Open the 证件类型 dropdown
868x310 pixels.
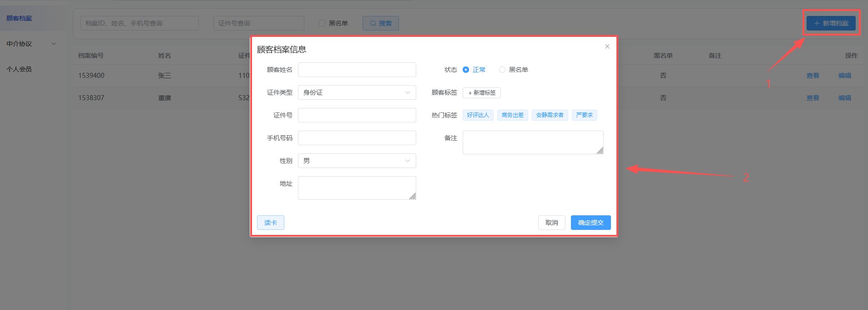point(357,92)
